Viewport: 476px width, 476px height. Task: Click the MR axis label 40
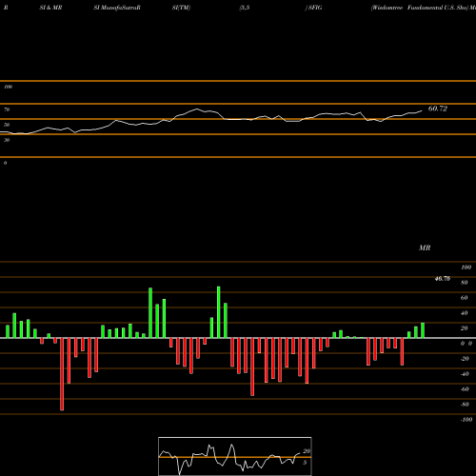465,313
